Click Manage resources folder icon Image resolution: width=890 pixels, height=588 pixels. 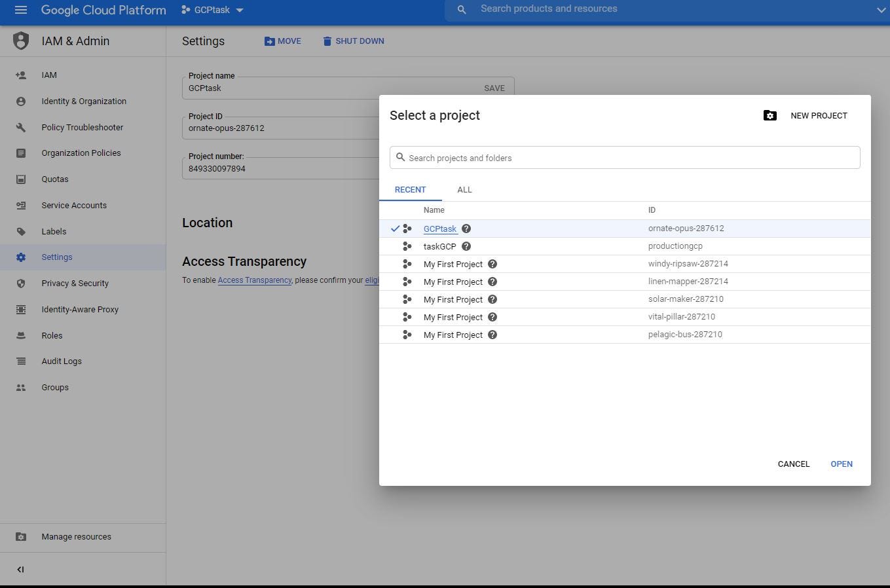pyautogui.click(x=21, y=537)
